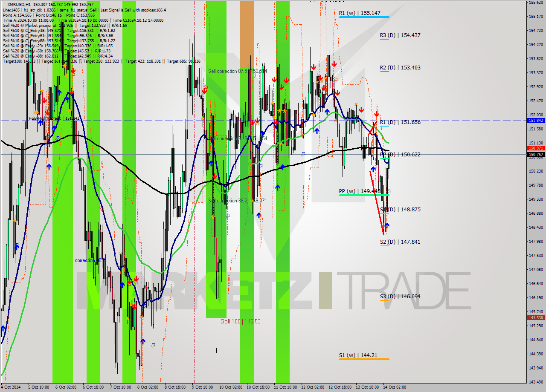Select the S3 (D) | 146.094 support label
The height and width of the screenshot is (392, 546).
400,297
